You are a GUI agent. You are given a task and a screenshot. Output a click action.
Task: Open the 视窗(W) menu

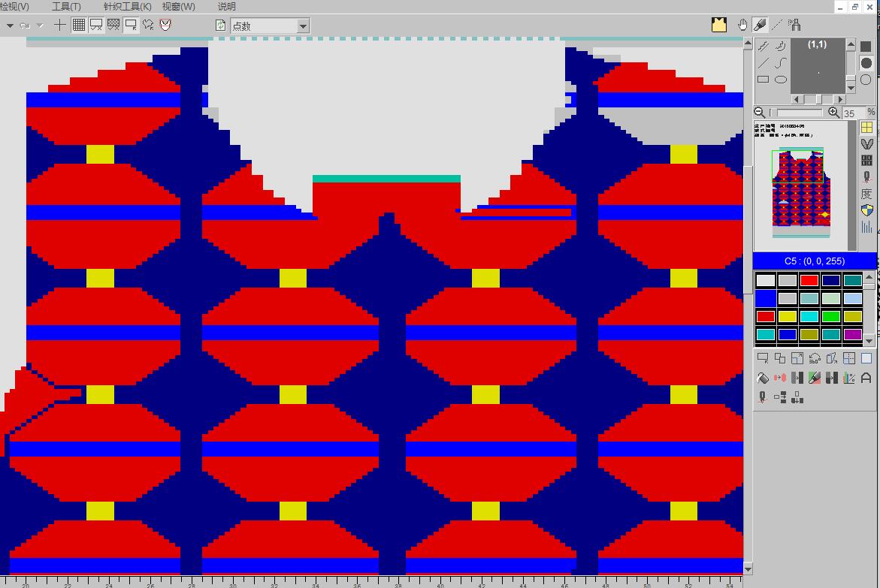(x=178, y=6)
